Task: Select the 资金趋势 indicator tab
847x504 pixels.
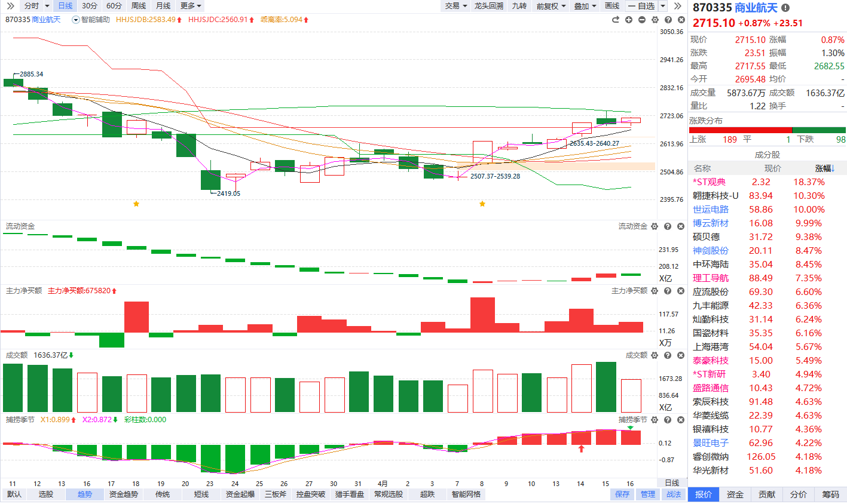Action: (124, 494)
